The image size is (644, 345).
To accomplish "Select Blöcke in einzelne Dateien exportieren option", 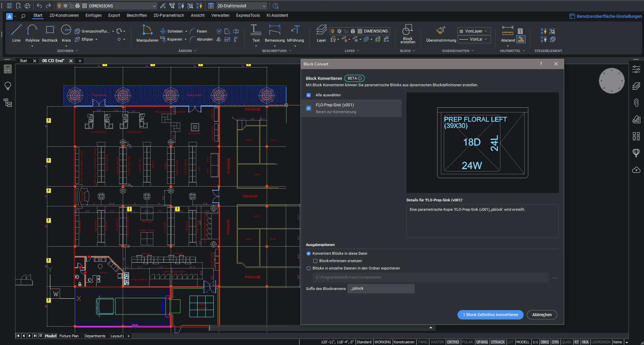I will point(309,268).
